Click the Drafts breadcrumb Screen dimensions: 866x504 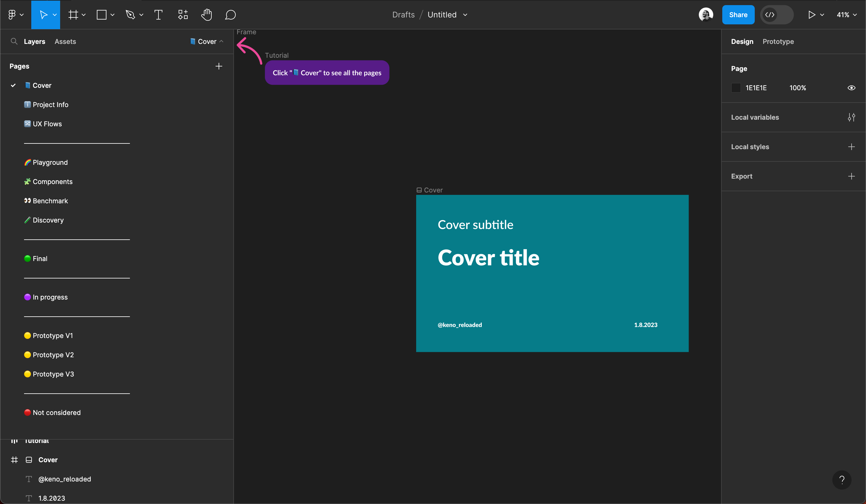point(404,14)
